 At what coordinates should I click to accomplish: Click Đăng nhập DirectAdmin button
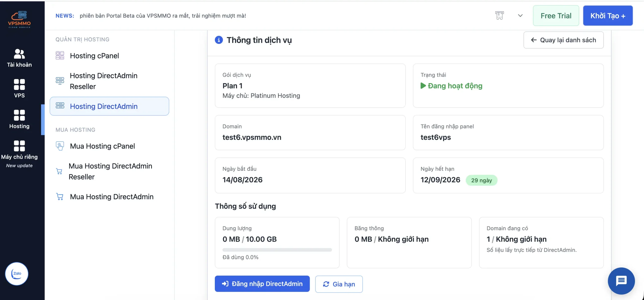point(262,284)
